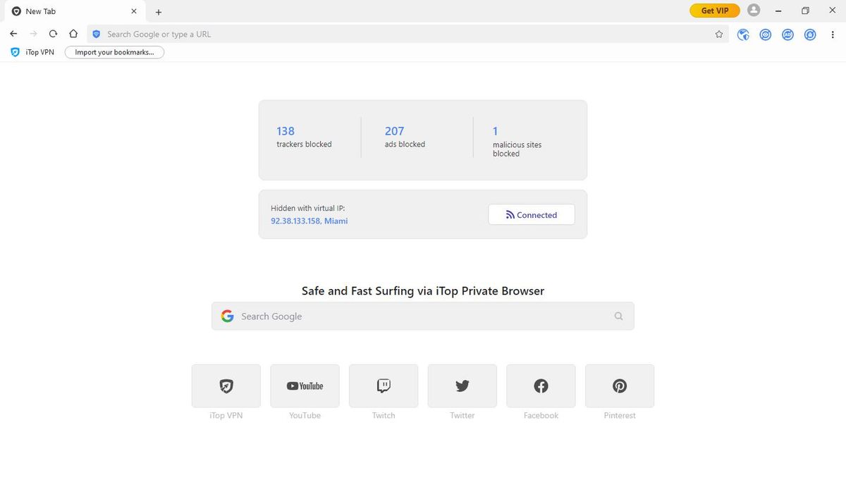
Task: Click the Get VIP button
Action: coord(714,10)
